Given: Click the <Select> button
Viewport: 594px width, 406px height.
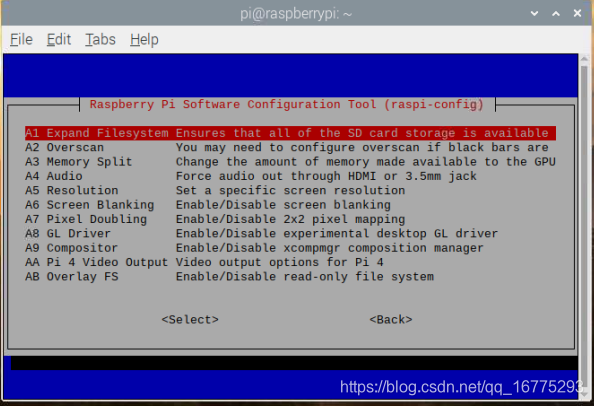Looking at the screenshot, I should pyautogui.click(x=190, y=320).
